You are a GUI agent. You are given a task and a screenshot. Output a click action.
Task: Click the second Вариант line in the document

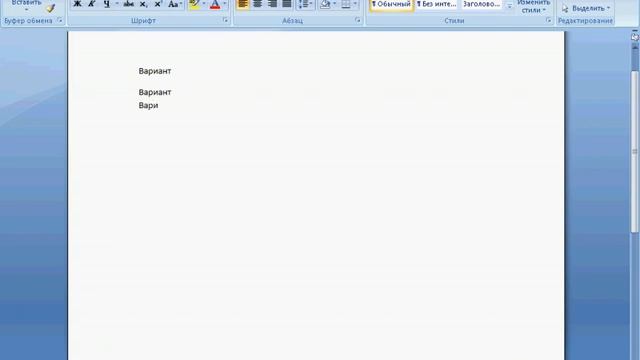155,92
